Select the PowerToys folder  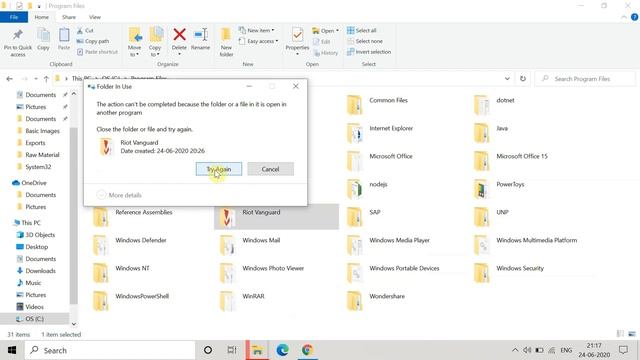tap(499, 189)
